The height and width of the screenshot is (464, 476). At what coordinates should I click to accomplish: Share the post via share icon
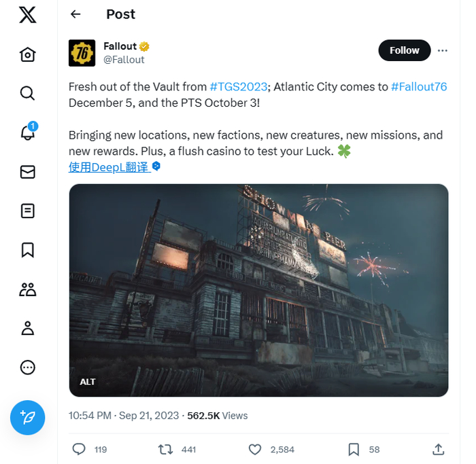(x=439, y=449)
